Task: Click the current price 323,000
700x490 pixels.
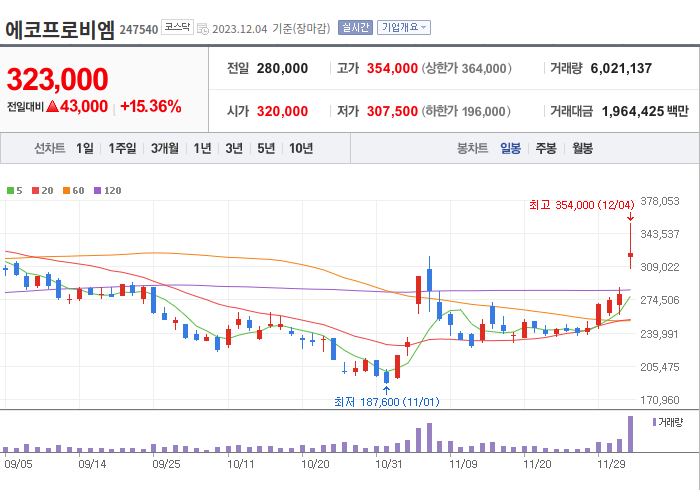Action: [x=58, y=79]
